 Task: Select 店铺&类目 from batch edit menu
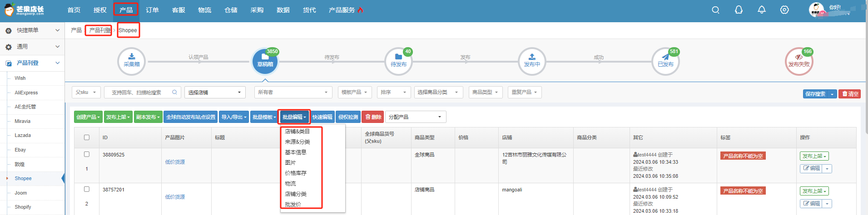[x=297, y=131]
